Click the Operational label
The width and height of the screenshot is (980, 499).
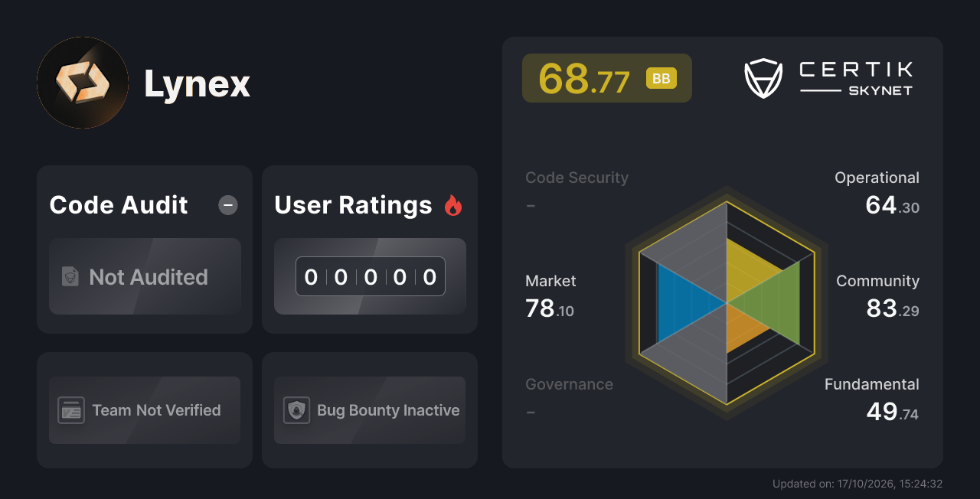tap(877, 178)
